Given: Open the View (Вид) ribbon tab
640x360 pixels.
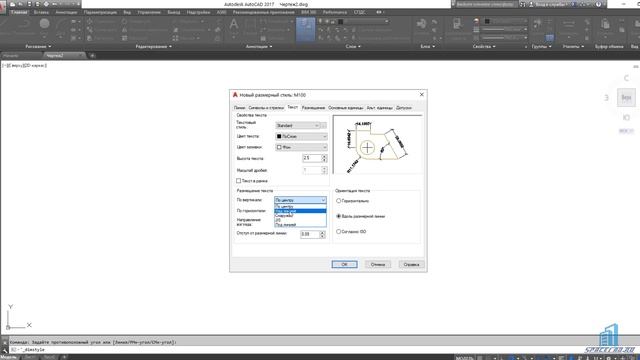Looking at the screenshot, I should pyautogui.click(x=127, y=12).
